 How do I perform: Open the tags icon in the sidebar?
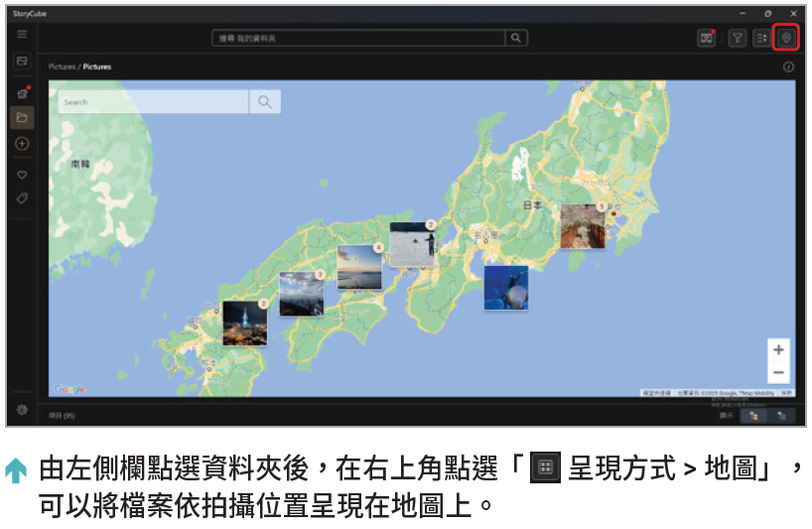coord(22,198)
